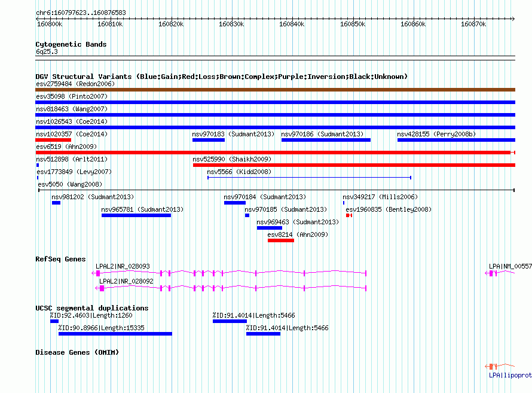The image size is (532, 393).
Task: Click the esv2759484 (Redon2006) brown variant bar
Action: [275, 90]
